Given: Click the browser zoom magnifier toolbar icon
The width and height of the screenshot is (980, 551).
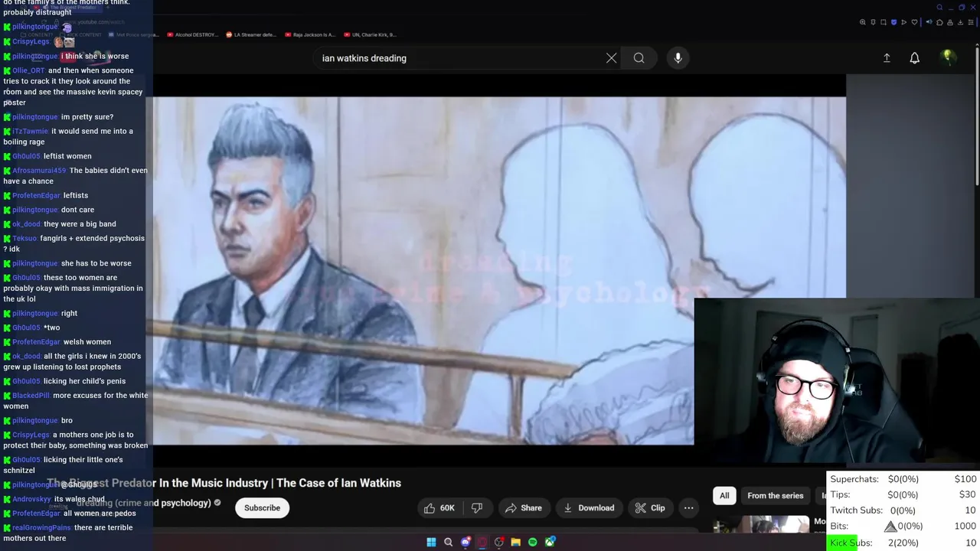Looking at the screenshot, I should click(x=863, y=22).
